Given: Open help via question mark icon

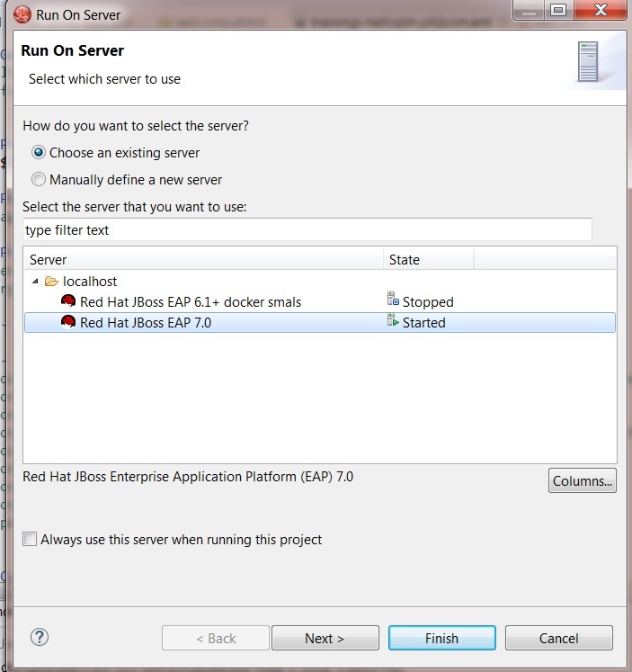Looking at the screenshot, I should [x=40, y=637].
